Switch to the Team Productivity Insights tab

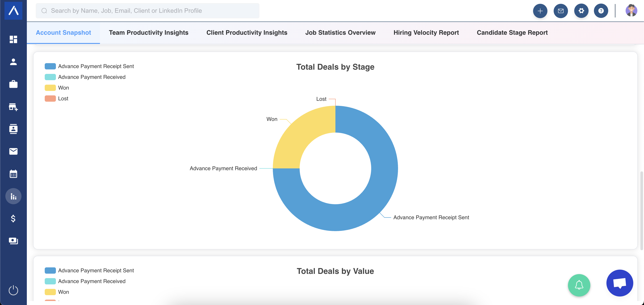148,32
